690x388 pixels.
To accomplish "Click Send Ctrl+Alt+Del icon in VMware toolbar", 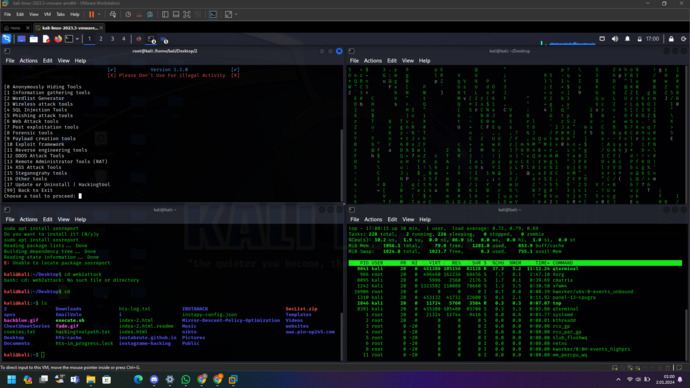I will [113, 15].
